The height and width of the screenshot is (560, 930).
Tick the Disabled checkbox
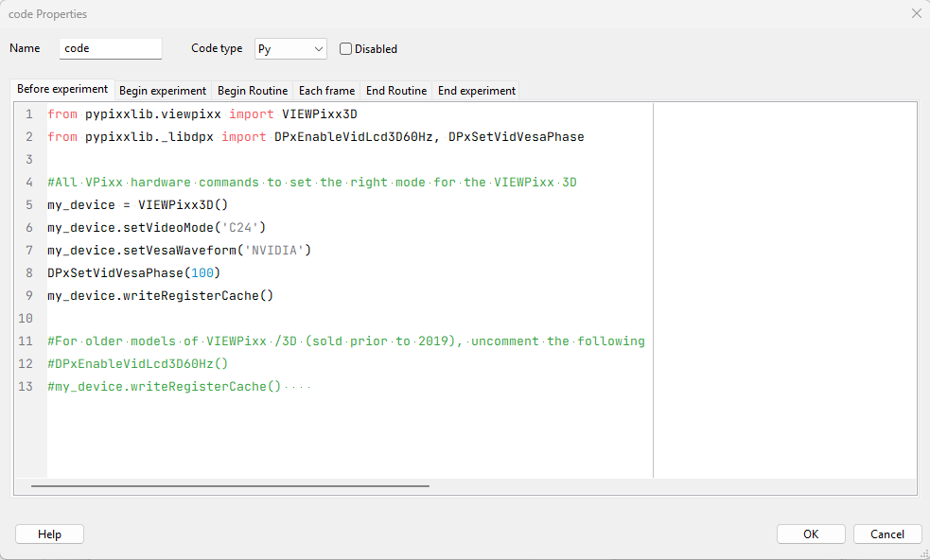[346, 49]
